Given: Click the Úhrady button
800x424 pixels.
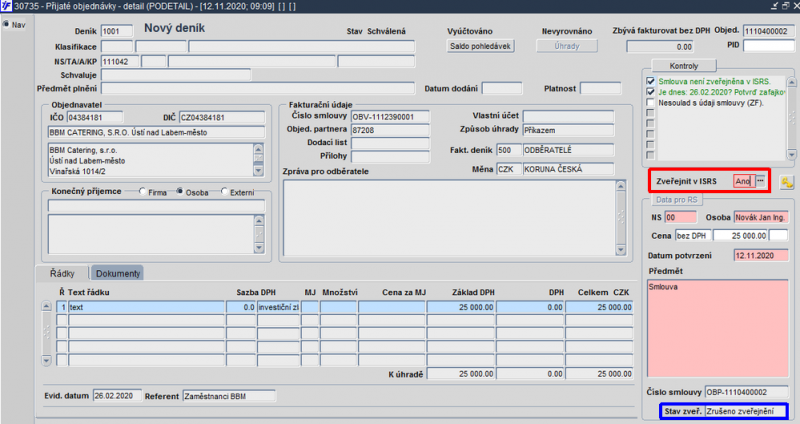Looking at the screenshot, I should click(x=567, y=46).
